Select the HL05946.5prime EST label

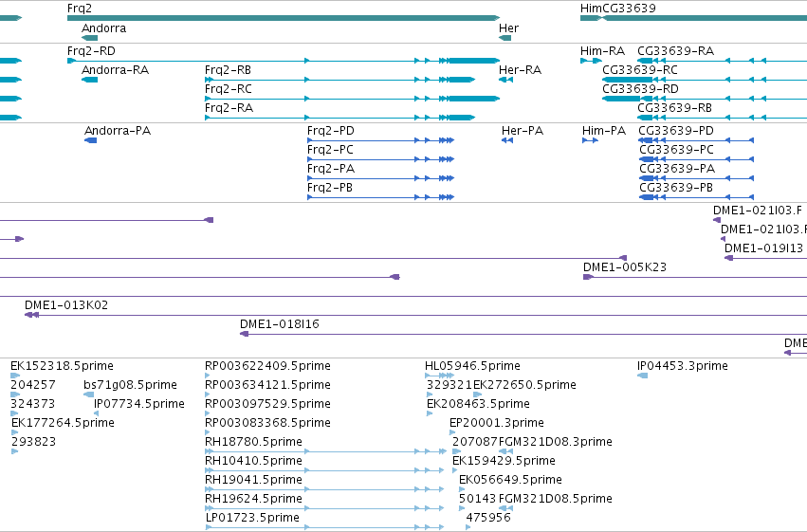pos(472,366)
